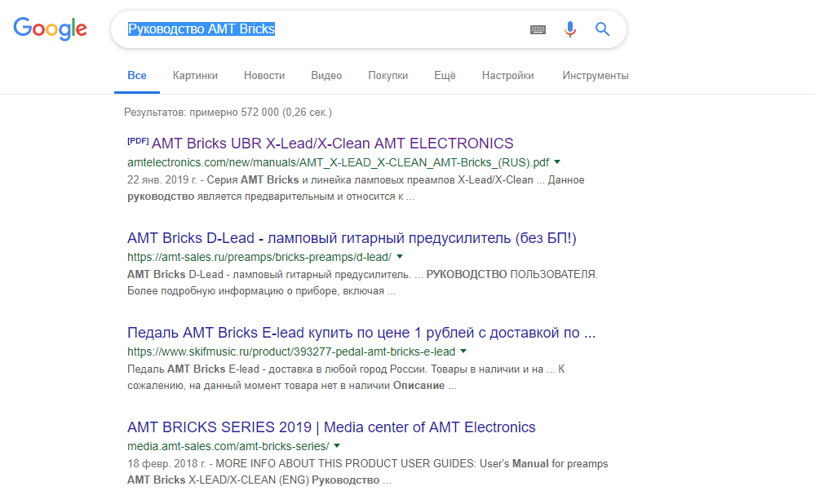Expand the Ещё menu

[445, 75]
